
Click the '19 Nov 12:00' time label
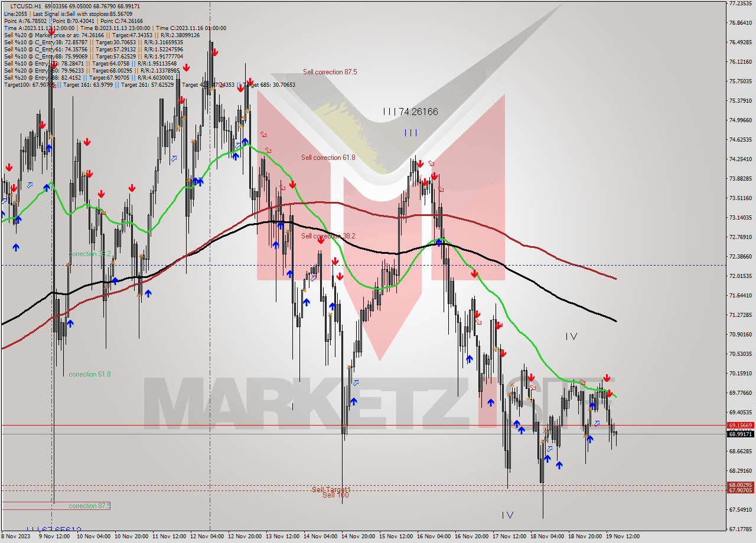(622, 537)
